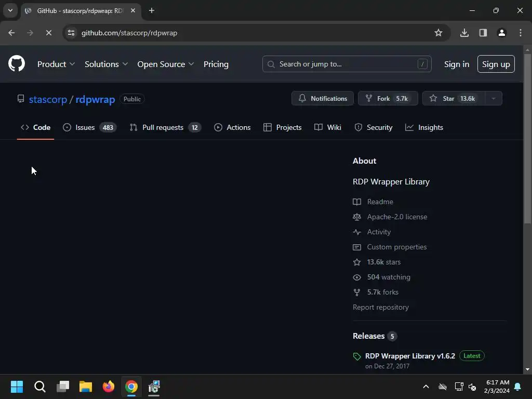Open the Chrome profile avatar icon

pyautogui.click(x=502, y=33)
